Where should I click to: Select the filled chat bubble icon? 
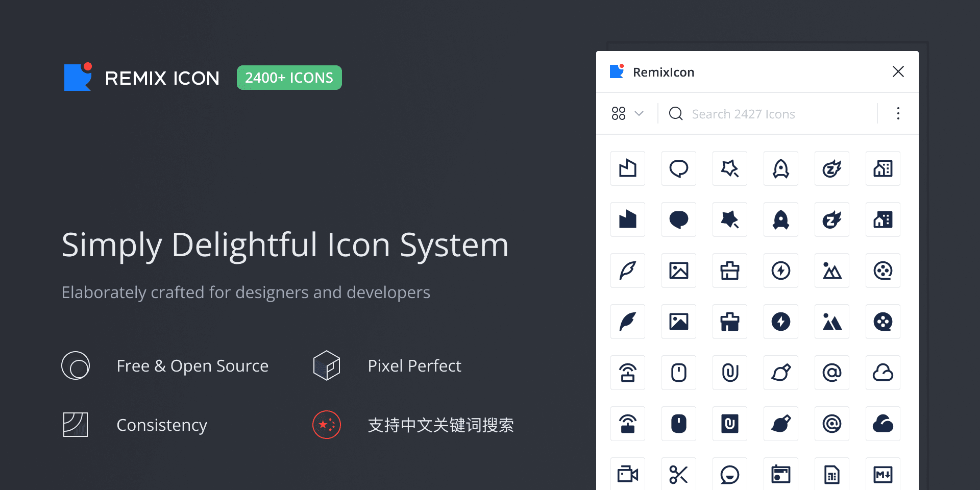[x=679, y=219]
